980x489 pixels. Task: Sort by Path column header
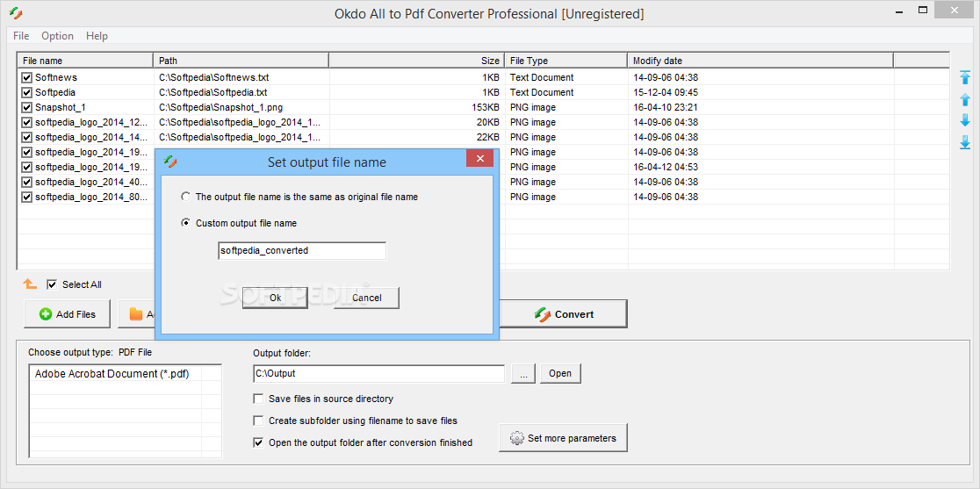pyautogui.click(x=241, y=61)
